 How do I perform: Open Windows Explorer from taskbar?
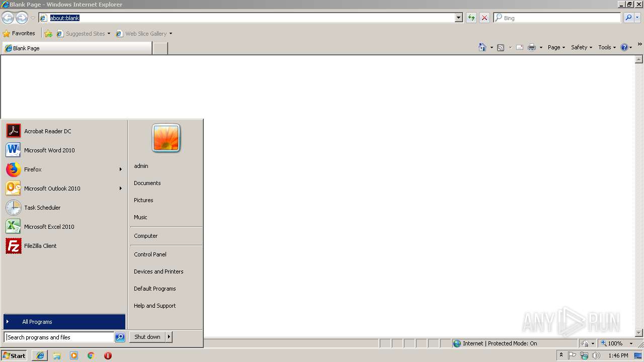tap(57, 355)
